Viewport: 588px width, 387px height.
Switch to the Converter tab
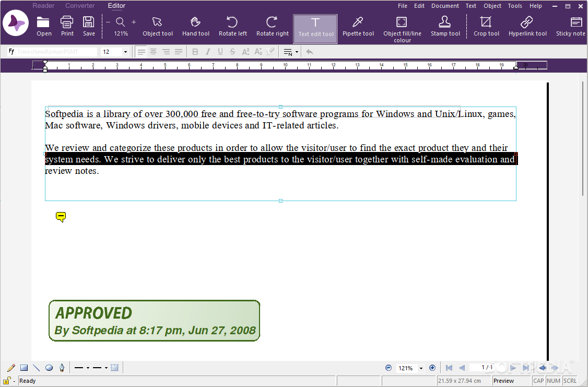80,6
